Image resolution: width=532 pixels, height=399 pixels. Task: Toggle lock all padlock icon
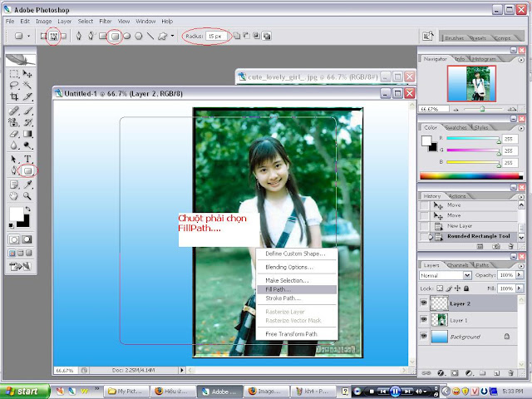466,288
